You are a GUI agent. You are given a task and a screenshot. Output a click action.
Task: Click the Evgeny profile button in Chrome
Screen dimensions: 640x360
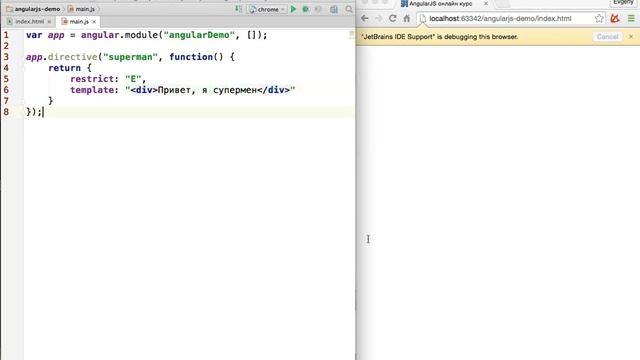pyautogui.click(x=623, y=3)
